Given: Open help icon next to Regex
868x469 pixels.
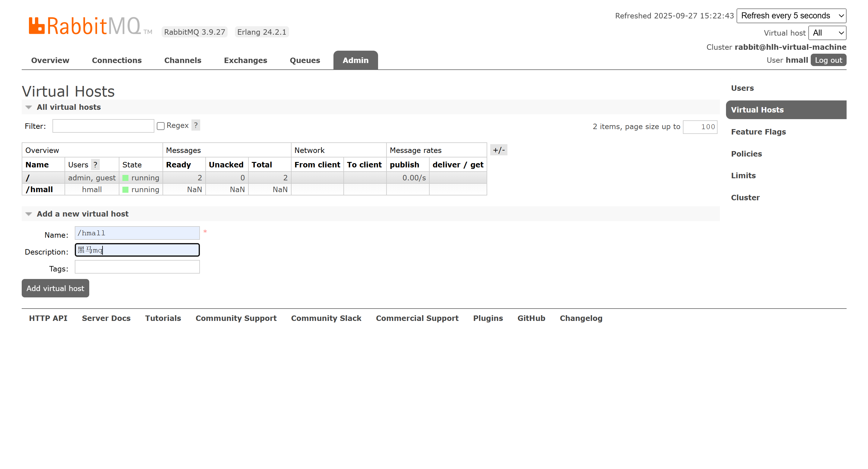Looking at the screenshot, I should click(196, 125).
